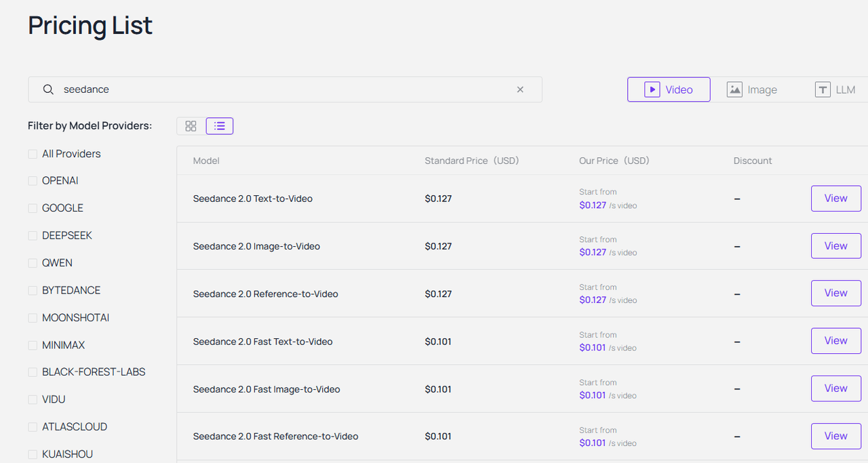Viewport: 868px width, 463px height.
Task: Check the OPENAI provider filter
Action: tap(33, 181)
